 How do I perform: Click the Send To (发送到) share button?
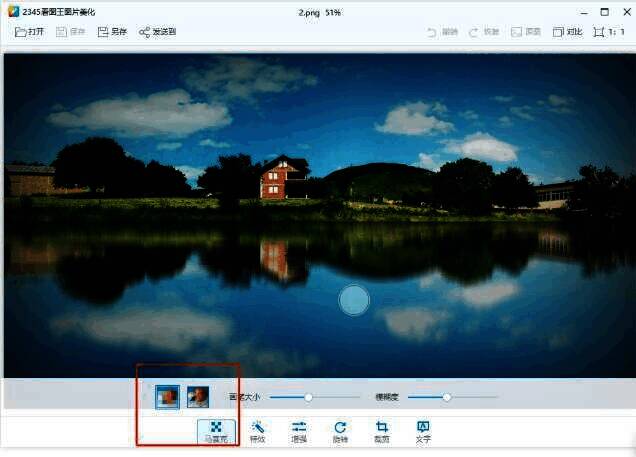point(157,32)
